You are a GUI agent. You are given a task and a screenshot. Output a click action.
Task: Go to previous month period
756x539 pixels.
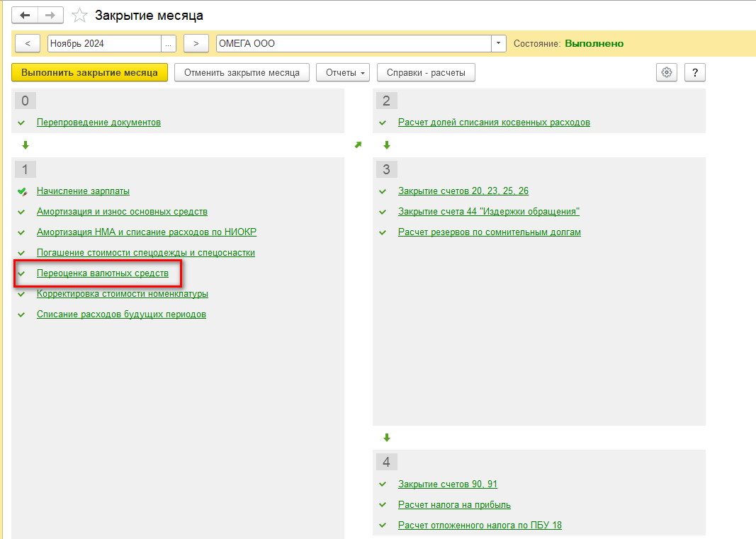(28, 43)
